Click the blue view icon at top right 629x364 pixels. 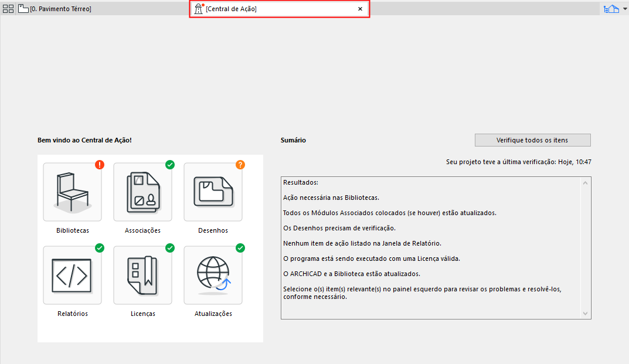point(611,9)
